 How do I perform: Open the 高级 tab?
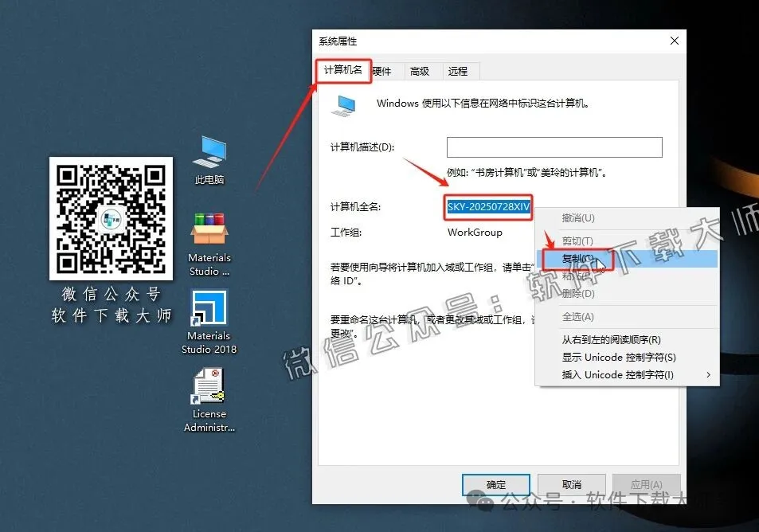click(x=421, y=71)
